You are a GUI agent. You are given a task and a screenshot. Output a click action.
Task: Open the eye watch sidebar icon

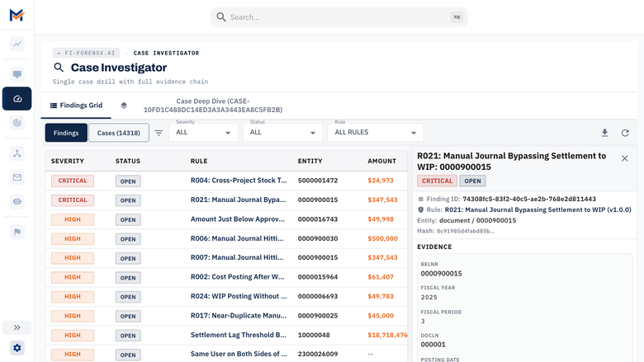17,201
